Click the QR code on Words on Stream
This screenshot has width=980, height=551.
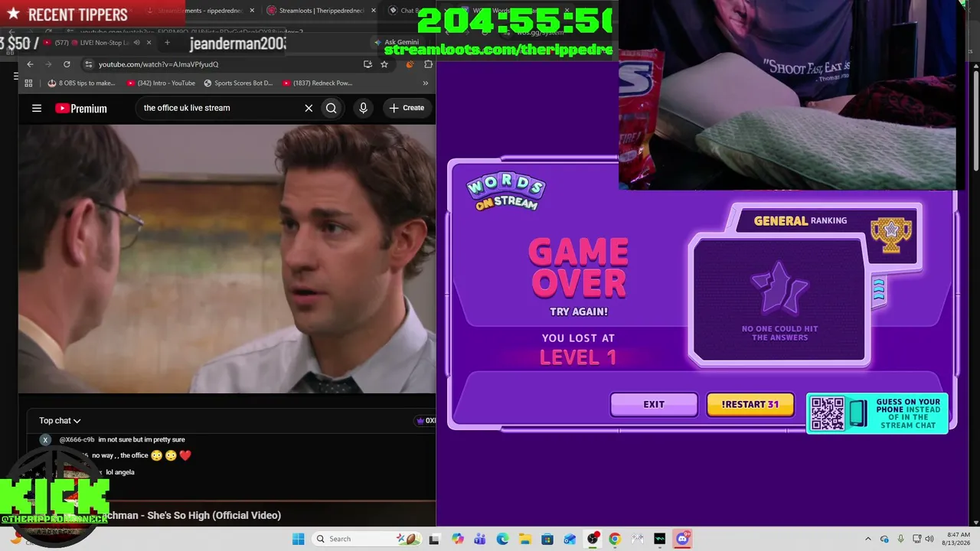[828, 413]
